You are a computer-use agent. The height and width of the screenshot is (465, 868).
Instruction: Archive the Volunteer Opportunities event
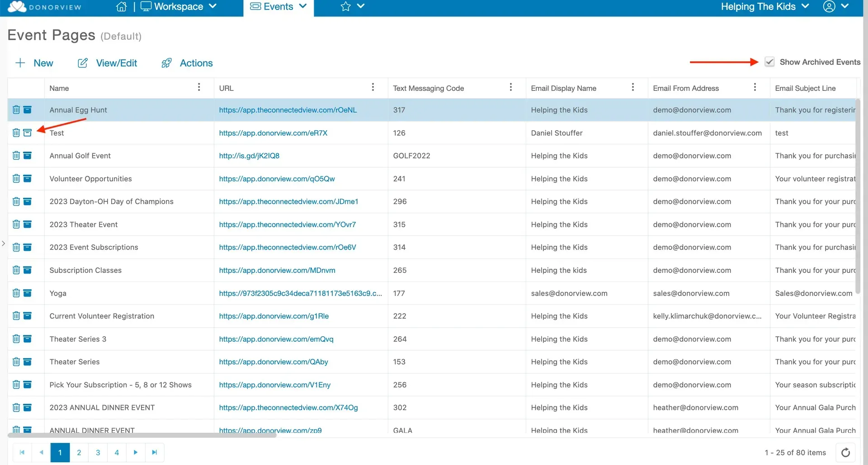click(x=28, y=178)
